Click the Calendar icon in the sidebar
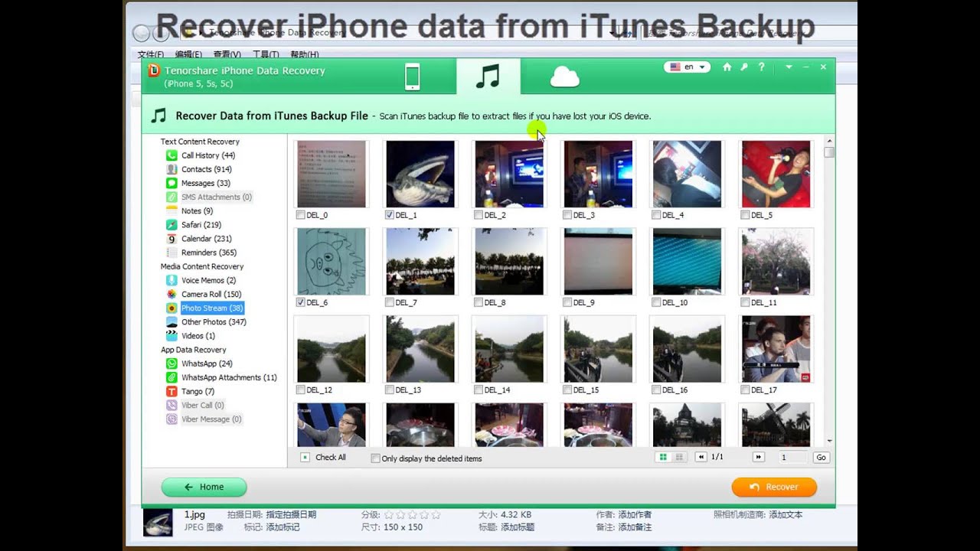Viewport: 980px width, 551px height. tap(171, 239)
